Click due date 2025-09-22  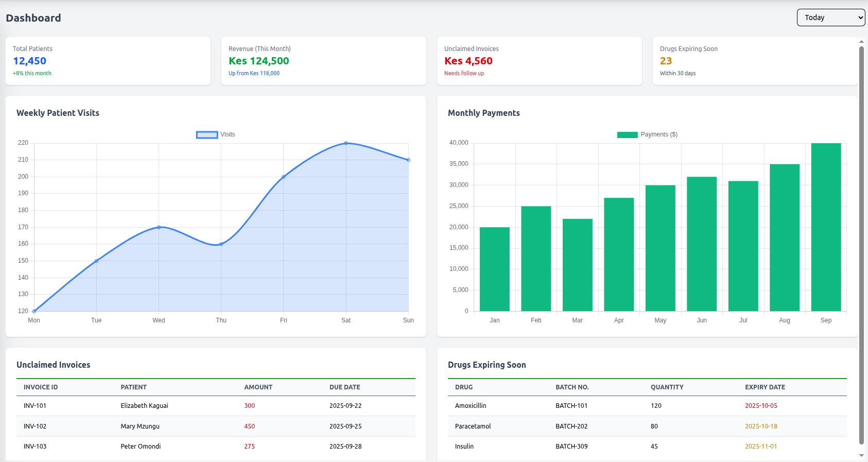click(345, 406)
